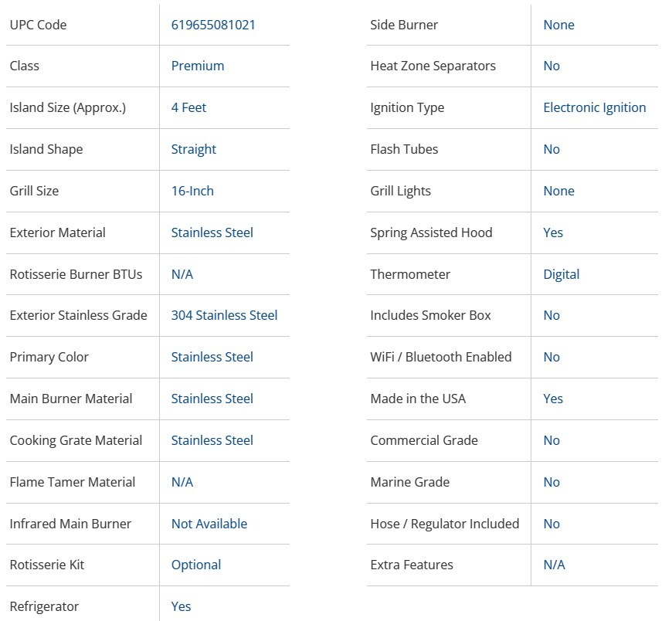Click the Rotisserie Burner BTUs label
This screenshot has width=672, height=621.
(x=76, y=274)
